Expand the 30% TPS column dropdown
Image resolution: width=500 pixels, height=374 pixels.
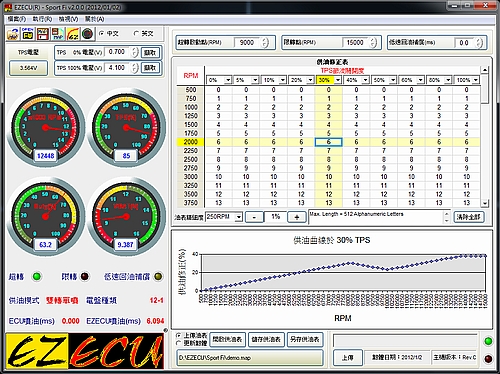(x=338, y=80)
